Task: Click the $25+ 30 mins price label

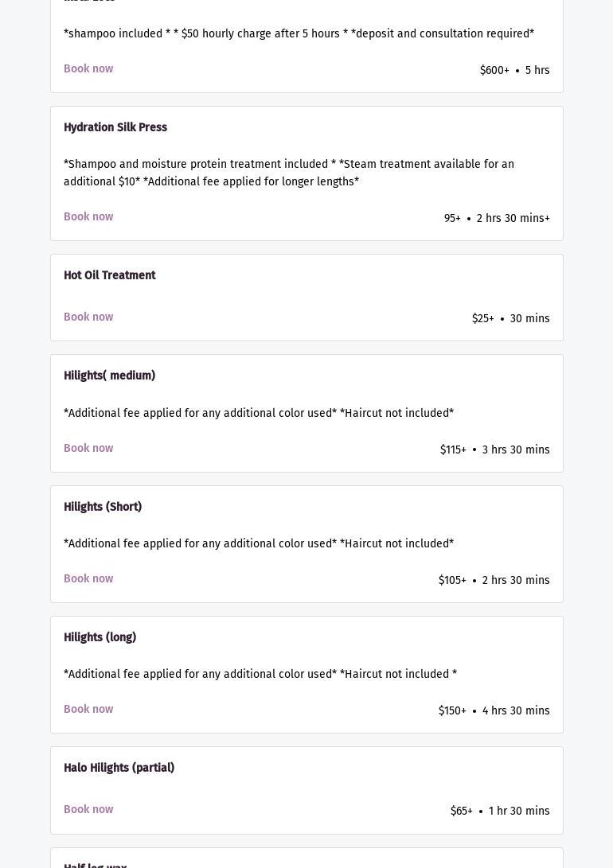Action: click(x=510, y=319)
